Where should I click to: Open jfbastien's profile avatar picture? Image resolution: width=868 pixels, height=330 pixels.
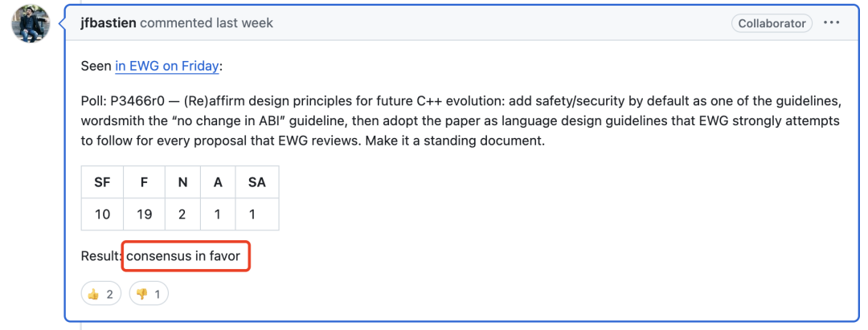pyautogui.click(x=31, y=24)
